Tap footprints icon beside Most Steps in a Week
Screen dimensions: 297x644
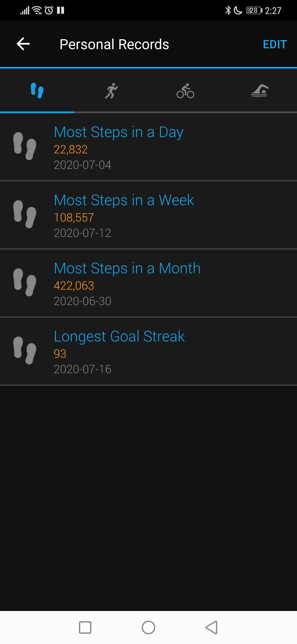click(25, 214)
